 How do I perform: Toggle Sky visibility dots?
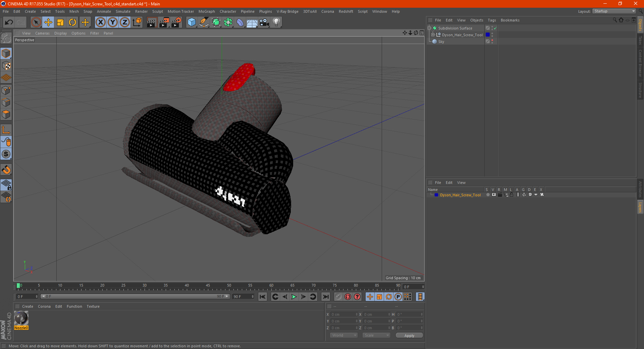coord(492,41)
